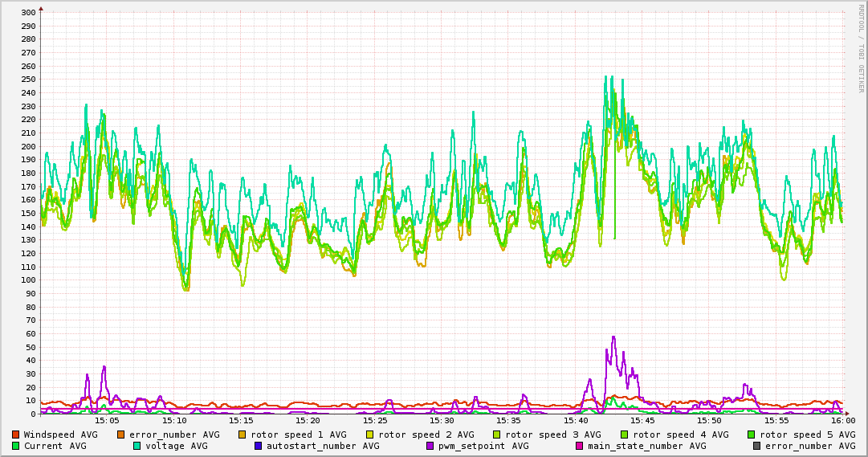Click the 0 value on the y-axis
This screenshot has width=868, height=457.
pos(33,414)
